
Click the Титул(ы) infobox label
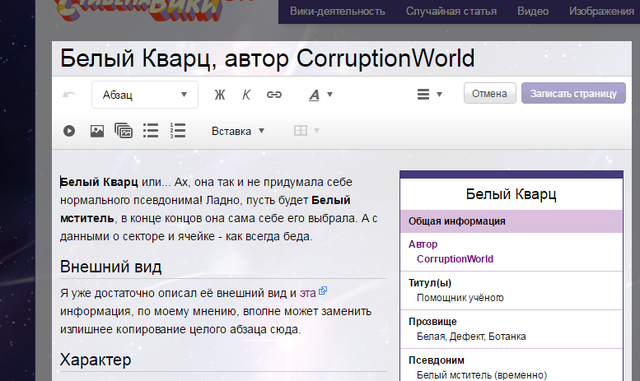point(430,283)
